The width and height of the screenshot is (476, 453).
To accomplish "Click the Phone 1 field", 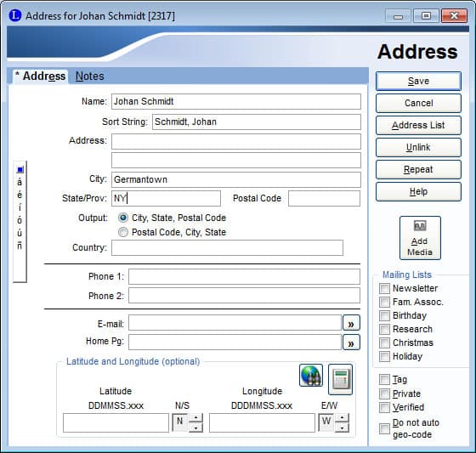I will pos(245,276).
